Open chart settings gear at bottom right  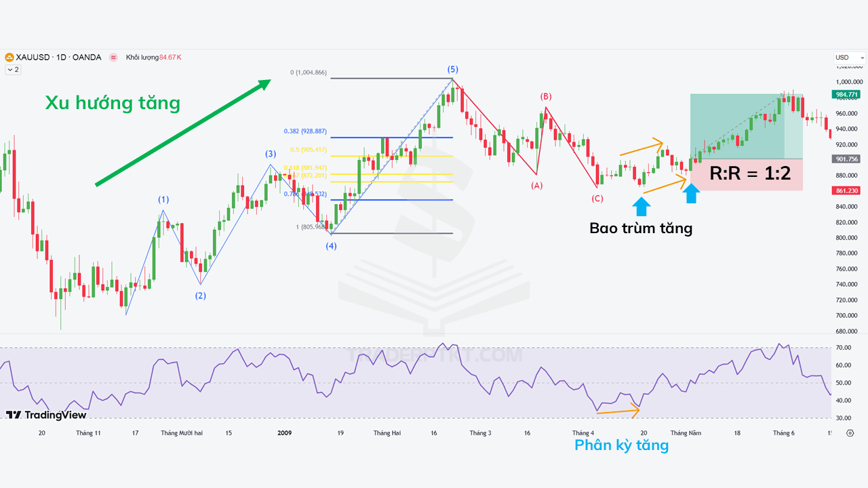coord(850,433)
